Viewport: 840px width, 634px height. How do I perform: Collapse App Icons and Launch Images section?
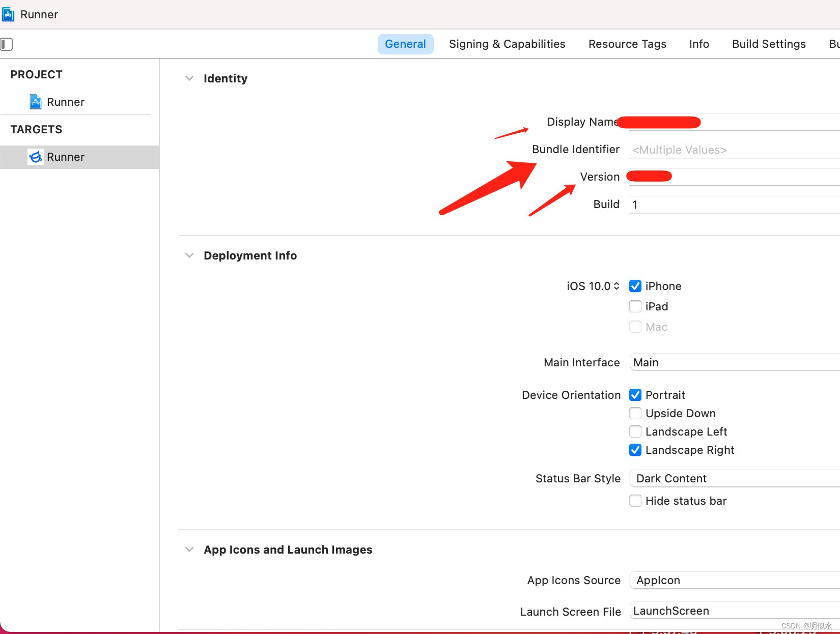point(189,550)
